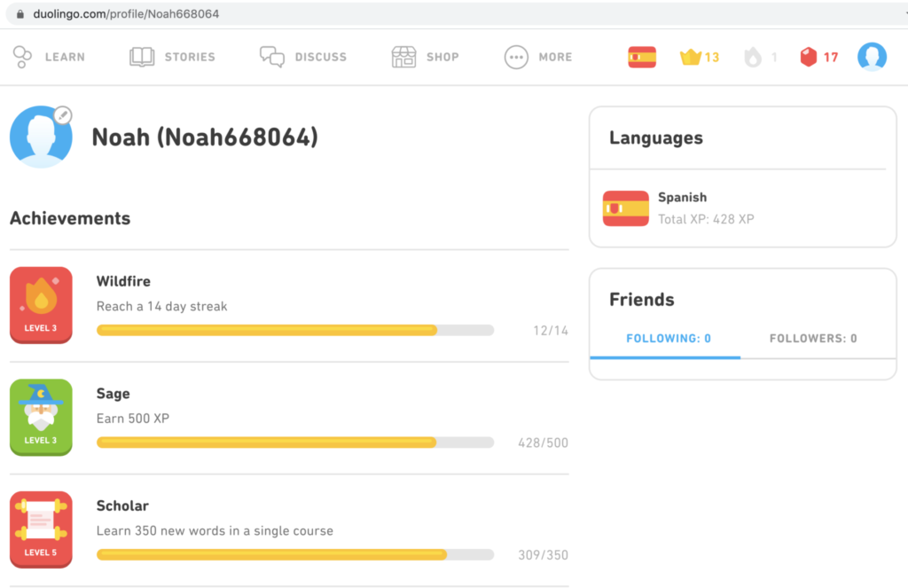Click the Wildfire achievement title
Viewport: 908px width, 588px height.
coord(123,281)
